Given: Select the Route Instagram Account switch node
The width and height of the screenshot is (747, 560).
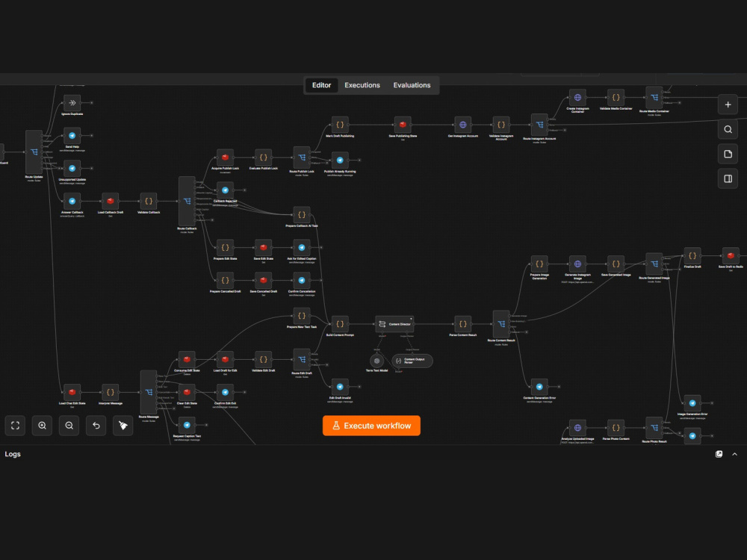Looking at the screenshot, I should pyautogui.click(x=539, y=125).
